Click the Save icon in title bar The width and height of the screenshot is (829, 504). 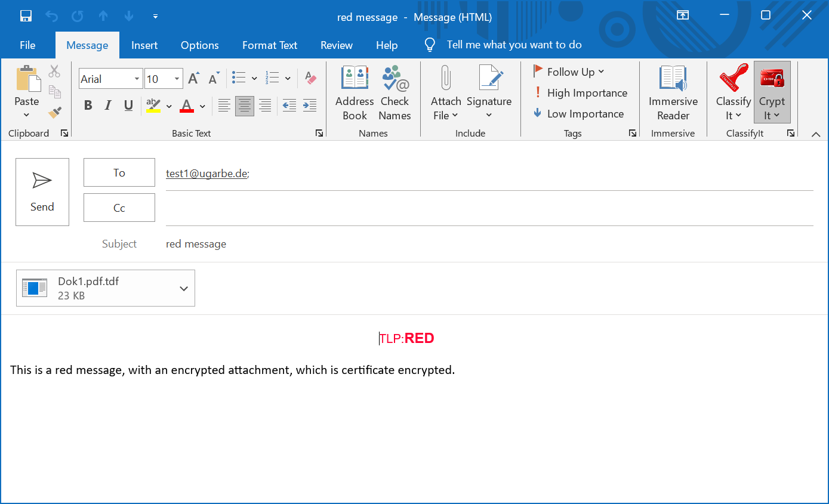(26, 16)
